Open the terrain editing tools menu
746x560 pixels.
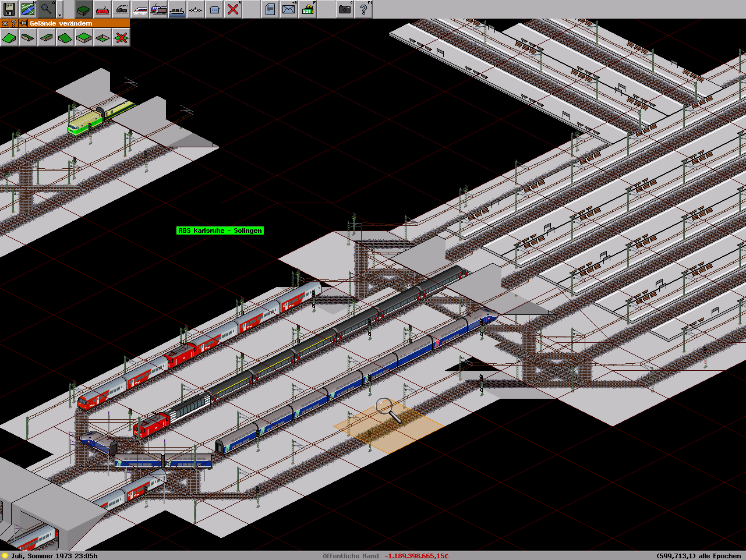tap(83, 9)
